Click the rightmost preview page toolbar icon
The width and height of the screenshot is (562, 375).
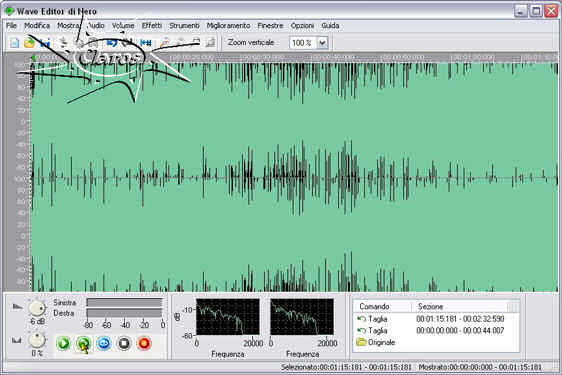click(210, 43)
